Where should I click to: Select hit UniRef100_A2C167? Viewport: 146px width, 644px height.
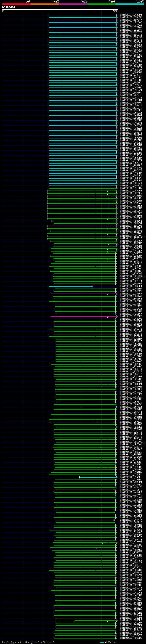pos(131,314)
